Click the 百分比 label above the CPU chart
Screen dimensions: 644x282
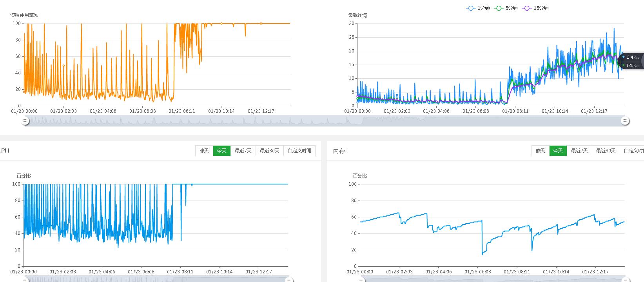coord(24,176)
